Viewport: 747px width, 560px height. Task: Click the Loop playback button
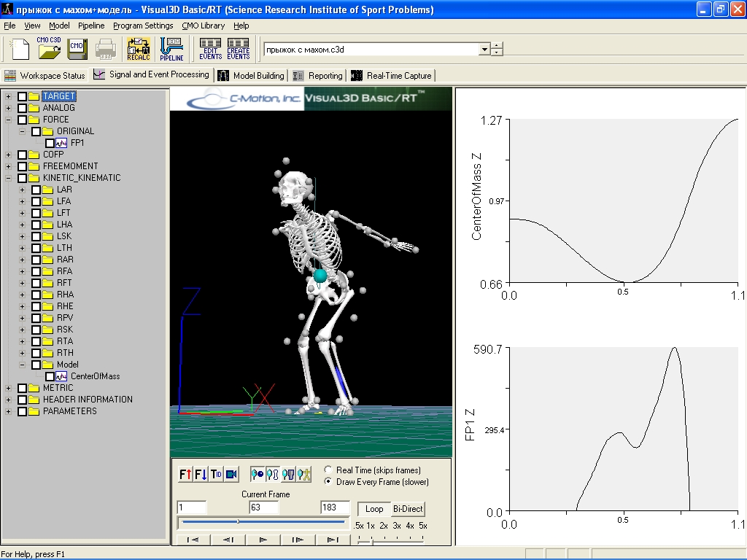(x=374, y=509)
